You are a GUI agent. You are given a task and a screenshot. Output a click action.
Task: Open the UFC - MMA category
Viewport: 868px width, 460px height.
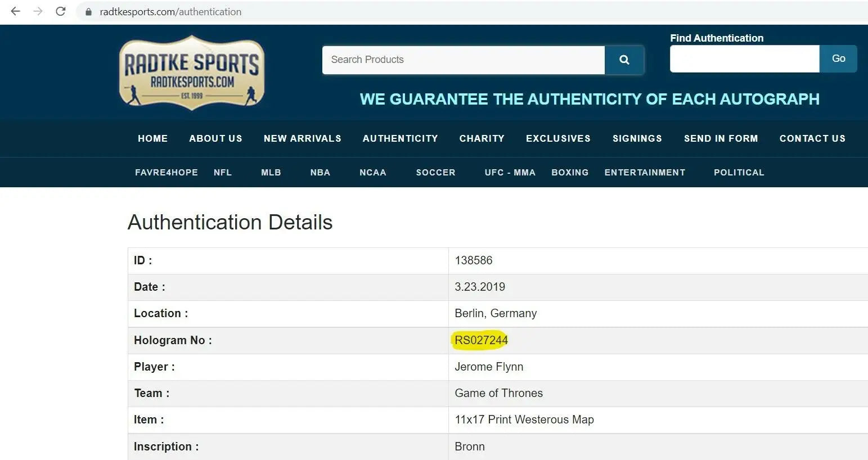510,173
